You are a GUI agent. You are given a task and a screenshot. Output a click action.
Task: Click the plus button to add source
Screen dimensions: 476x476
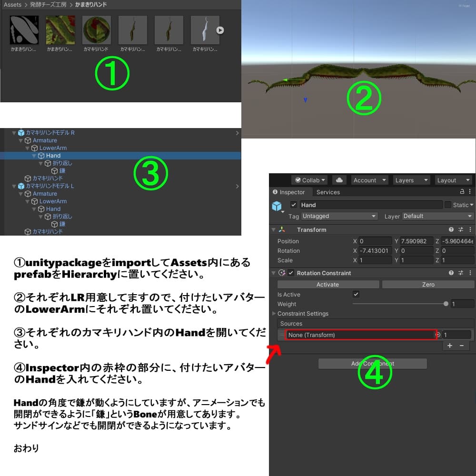click(450, 346)
